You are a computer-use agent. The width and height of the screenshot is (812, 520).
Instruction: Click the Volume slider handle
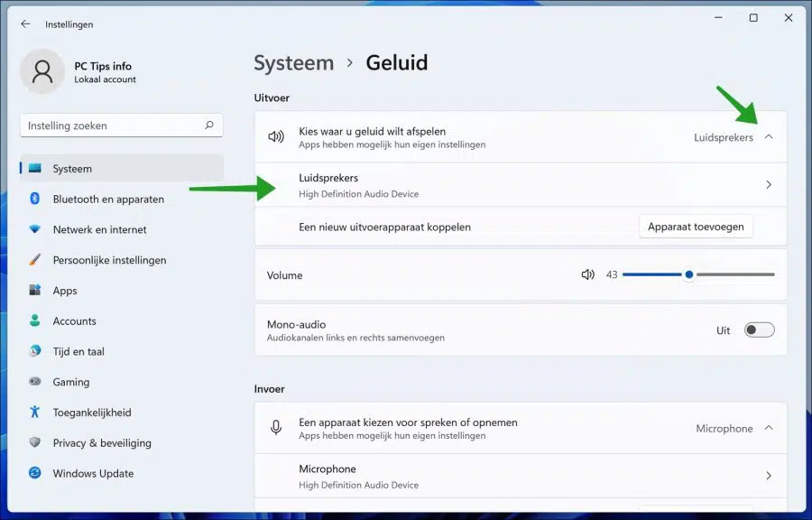click(x=688, y=274)
